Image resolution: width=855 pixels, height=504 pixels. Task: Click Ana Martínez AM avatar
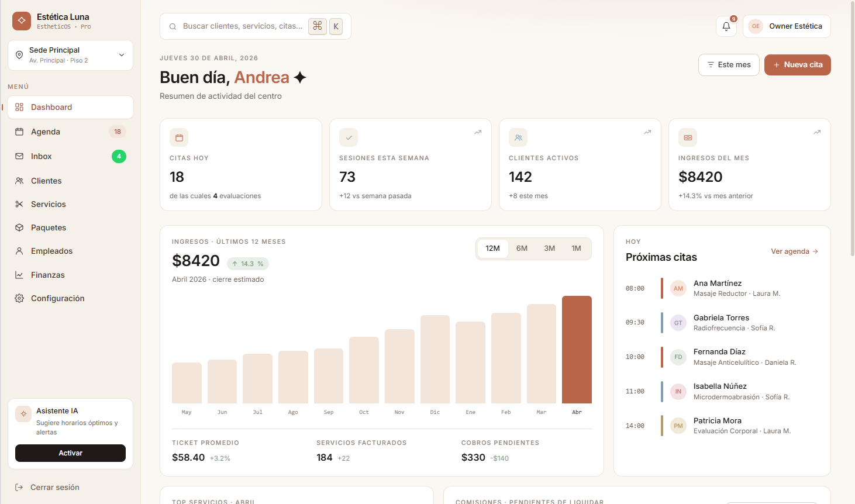tap(678, 288)
